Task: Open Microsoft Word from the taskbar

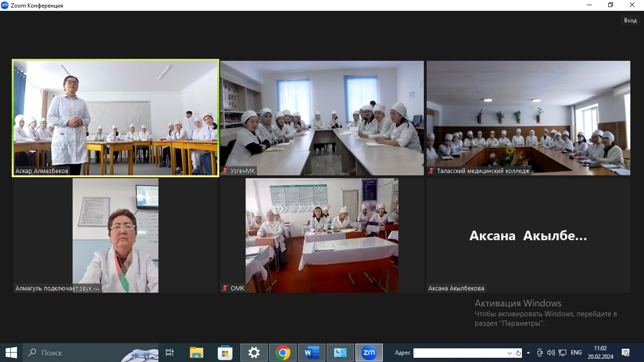Action: point(311,353)
